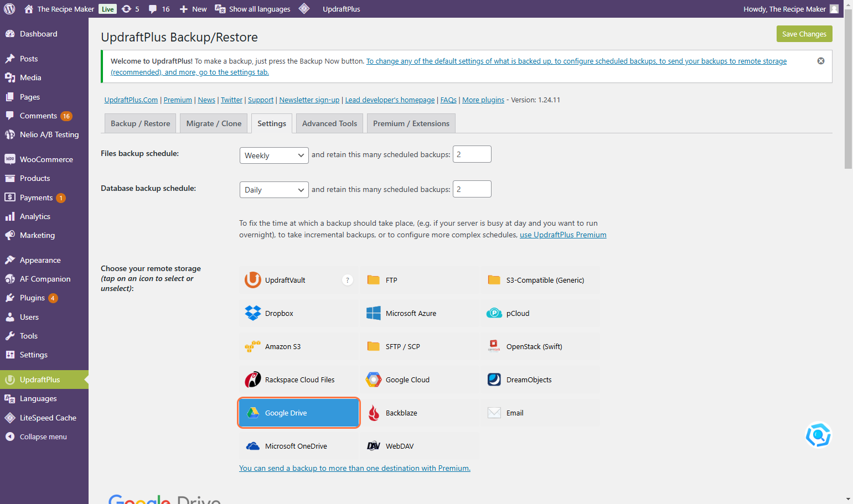853x504 pixels.
Task: Open the floating blue chat widget icon
Action: click(x=818, y=435)
